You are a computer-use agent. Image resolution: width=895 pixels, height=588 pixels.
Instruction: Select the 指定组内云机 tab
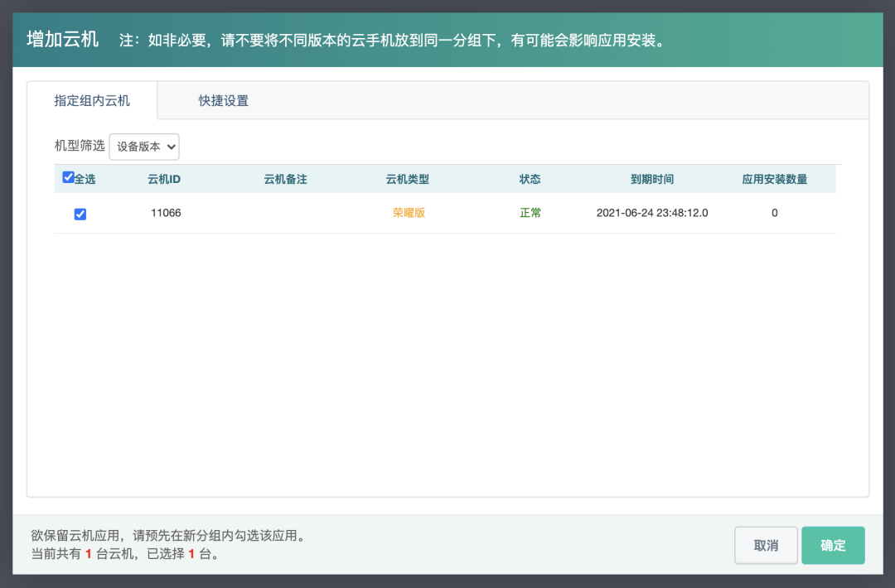pyautogui.click(x=91, y=99)
